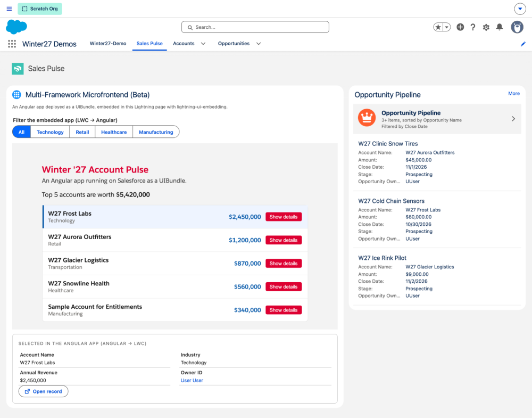Open the Accounts tab
532x418 pixels.
[184, 44]
